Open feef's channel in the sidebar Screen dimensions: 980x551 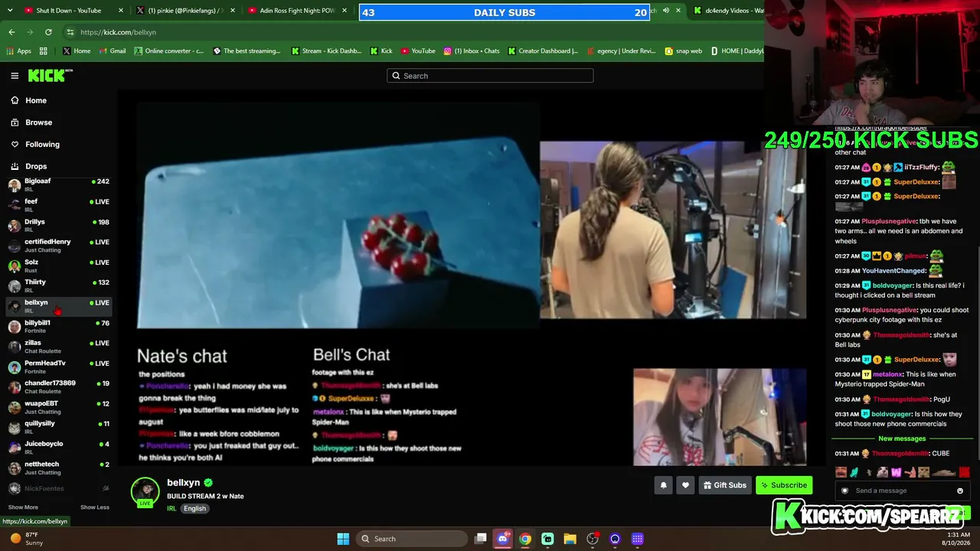coord(59,204)
